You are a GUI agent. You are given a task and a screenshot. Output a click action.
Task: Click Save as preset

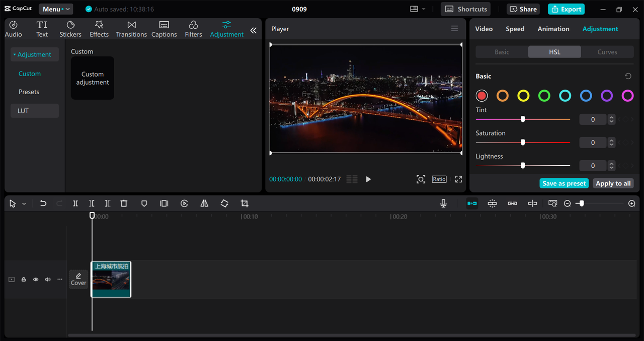coord(564,183)
